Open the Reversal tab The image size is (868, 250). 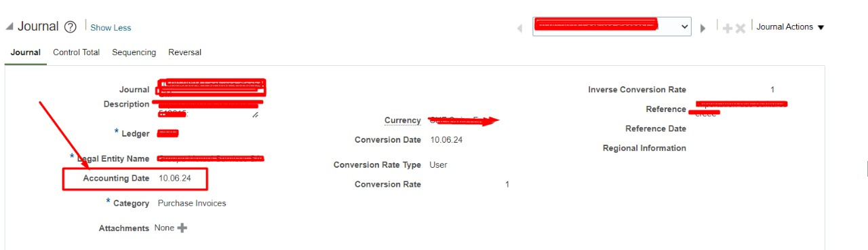pos(185,52)
